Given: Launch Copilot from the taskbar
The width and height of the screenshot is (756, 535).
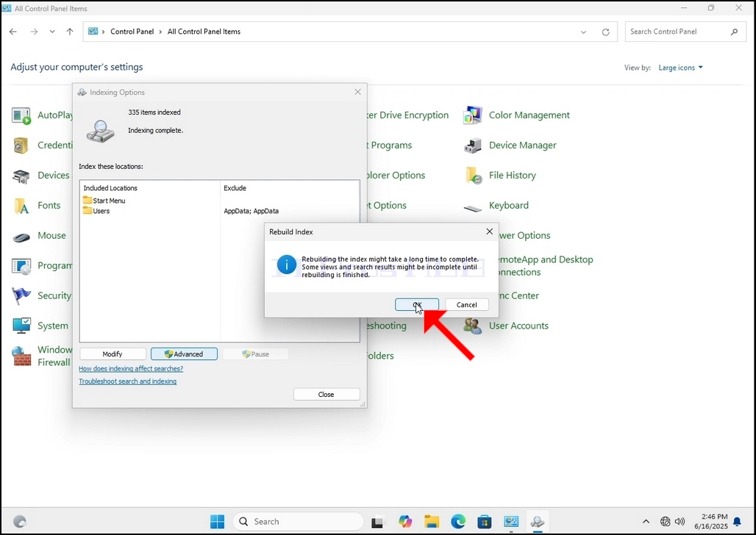Looking at the screenshot, I should [x=405, y=522].
